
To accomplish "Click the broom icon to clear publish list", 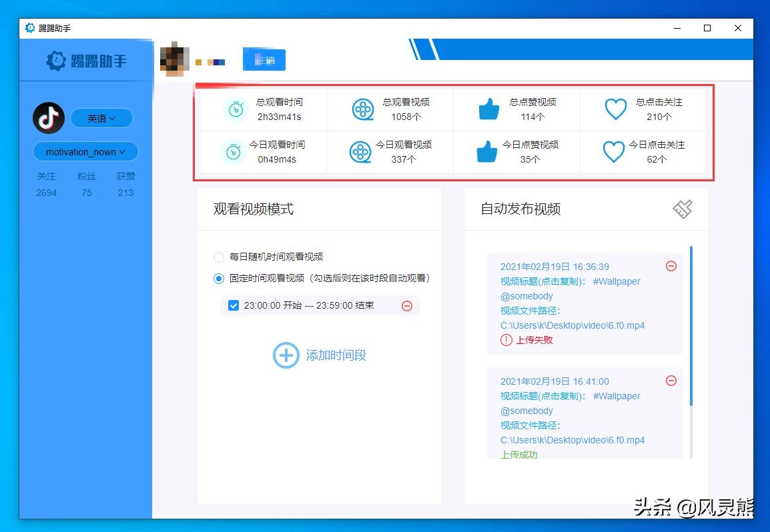I will (683, 209).
